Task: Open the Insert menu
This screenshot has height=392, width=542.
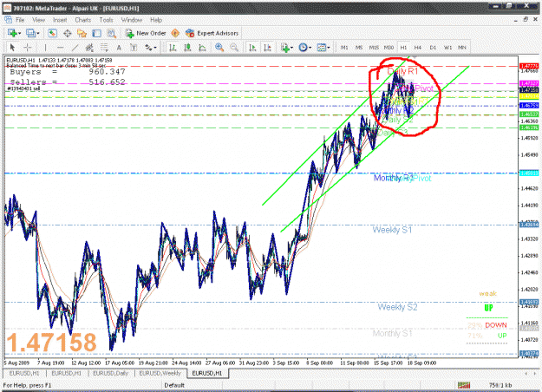Action: (60, 20)
